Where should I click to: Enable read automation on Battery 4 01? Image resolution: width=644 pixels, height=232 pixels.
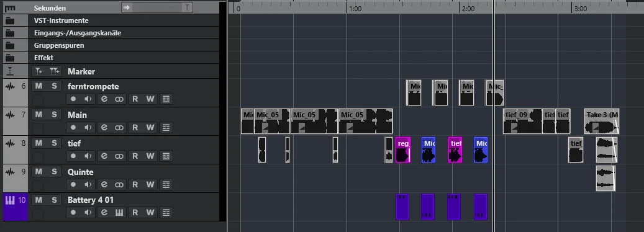coord(135,212)
